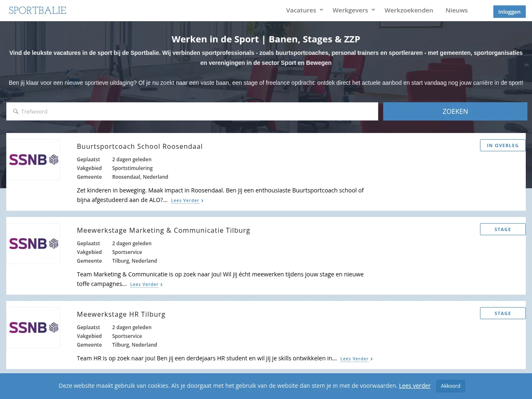Open SSNB logo for Meewerkstage HR Tilburg

coord(33,328)
